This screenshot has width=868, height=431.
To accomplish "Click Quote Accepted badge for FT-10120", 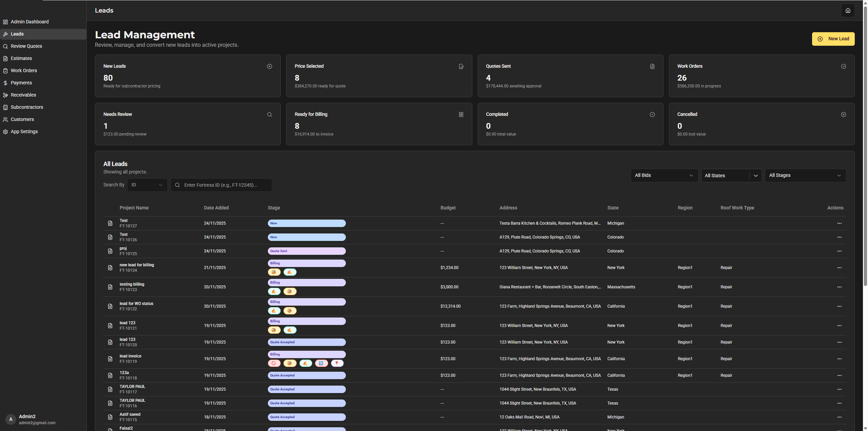I will [x=307, y=342].
